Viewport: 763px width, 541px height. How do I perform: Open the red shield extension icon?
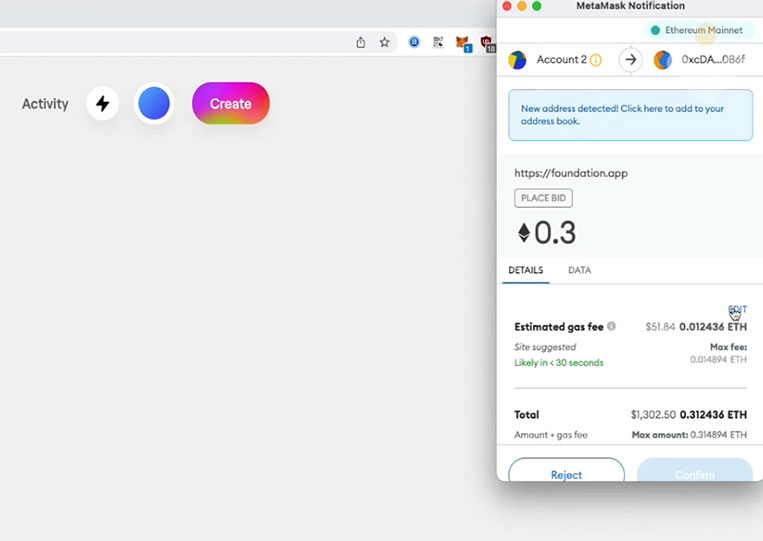tap(488, 43)
